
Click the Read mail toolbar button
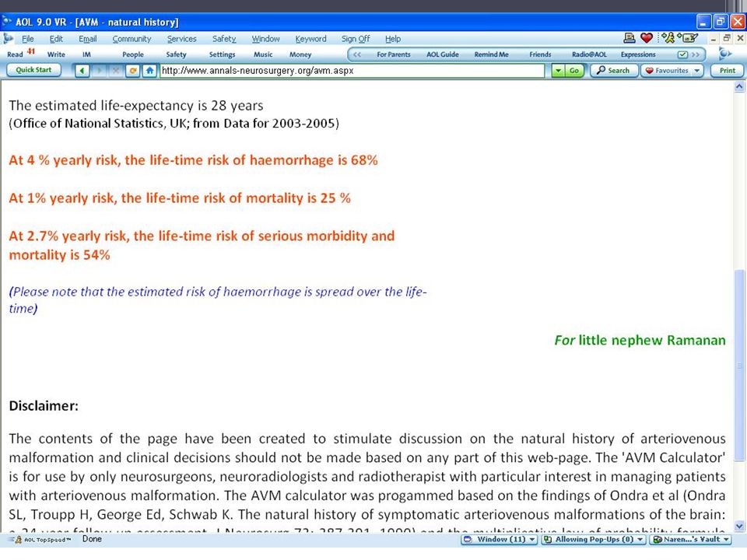coord(20,54)
